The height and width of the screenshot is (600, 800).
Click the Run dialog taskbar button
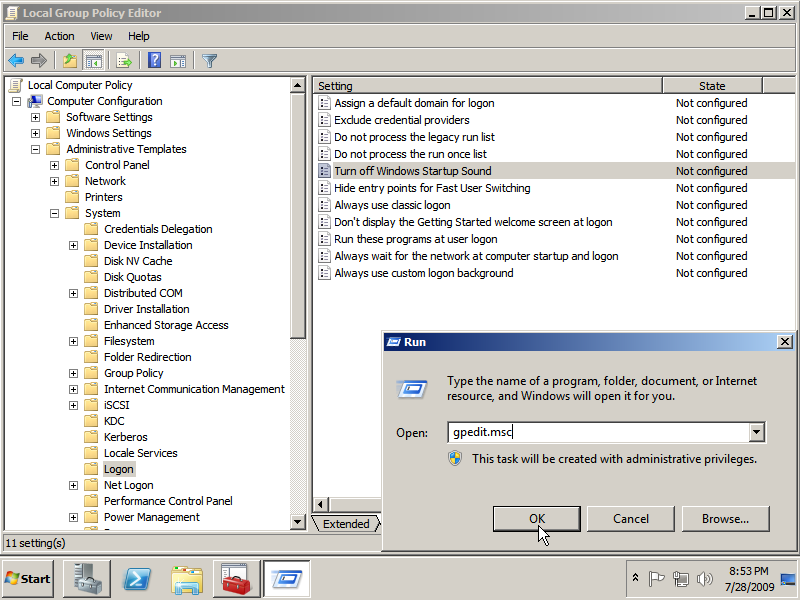(287, 579)
